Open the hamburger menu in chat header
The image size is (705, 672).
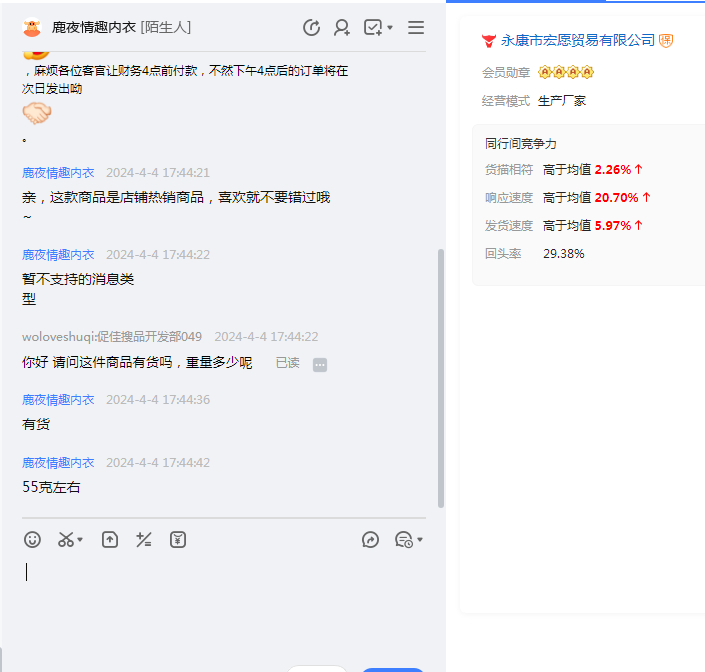point(416,27)
